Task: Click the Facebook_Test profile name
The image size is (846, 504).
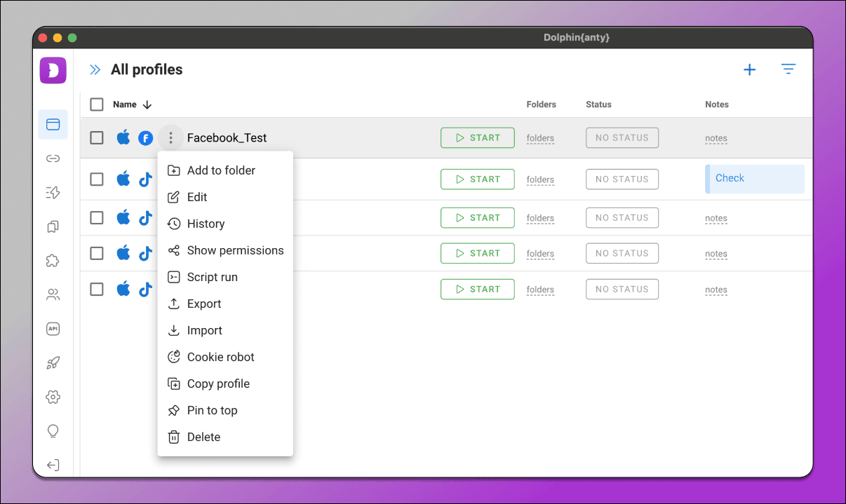Action: coord(227,138)
